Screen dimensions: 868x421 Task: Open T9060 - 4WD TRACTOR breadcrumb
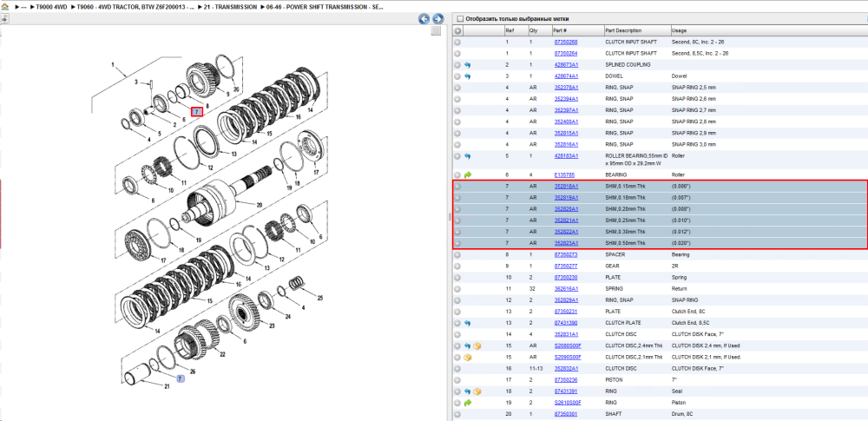click(135, 8)
